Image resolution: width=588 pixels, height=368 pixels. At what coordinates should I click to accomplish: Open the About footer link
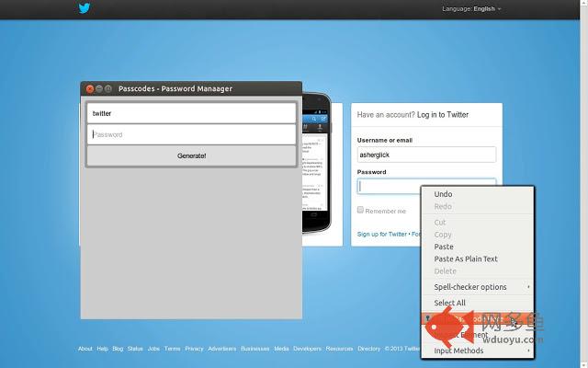pos(85,349)
